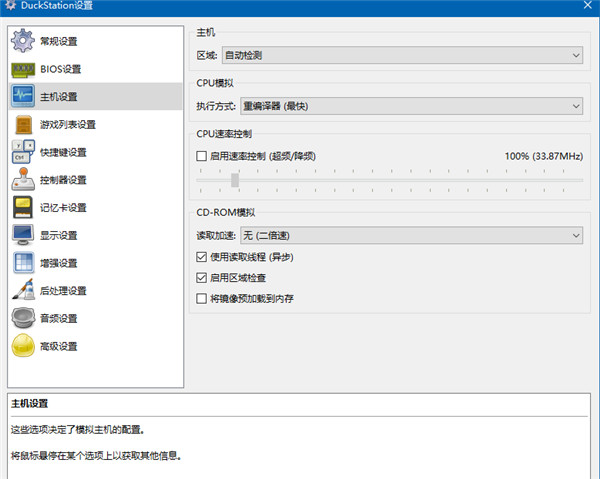Viewport: 600px width, 479px height.
Task: Click the paintbrush icon for 后处理设置
Action: click(22, 291)
